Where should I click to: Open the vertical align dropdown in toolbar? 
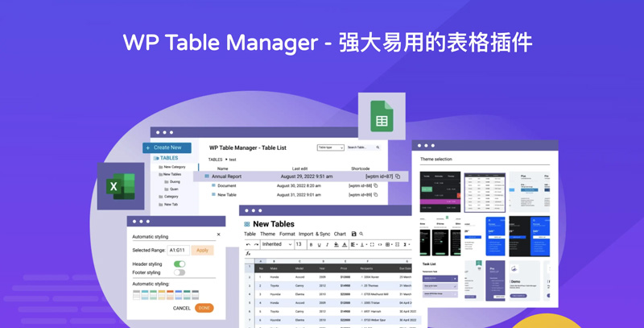pos(364,244)
